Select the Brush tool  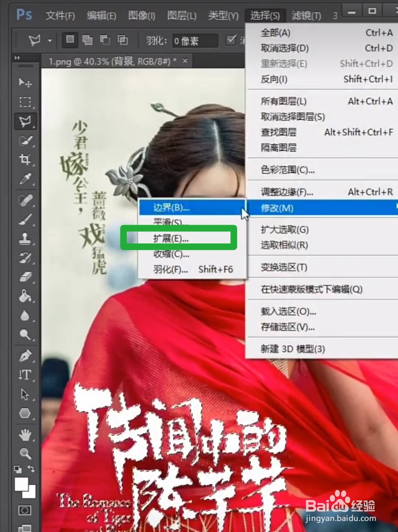[x=25, y=219]
